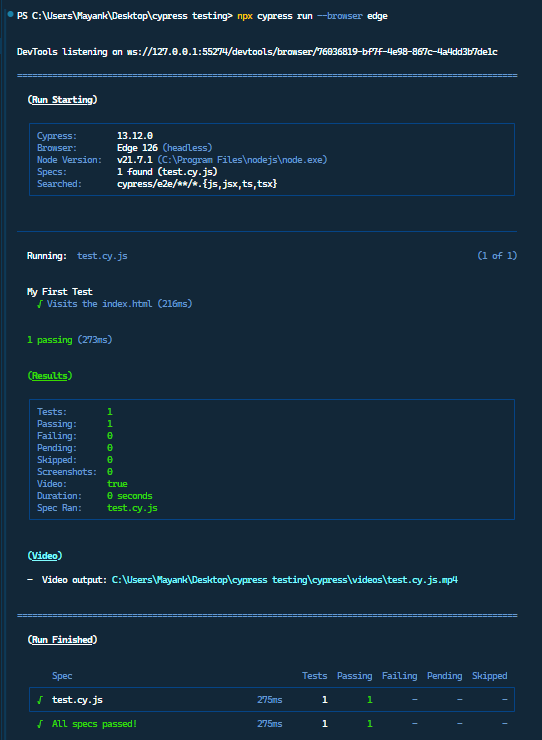Click the Failing column header in summary table
542x740 pixels.
[399, 676]
